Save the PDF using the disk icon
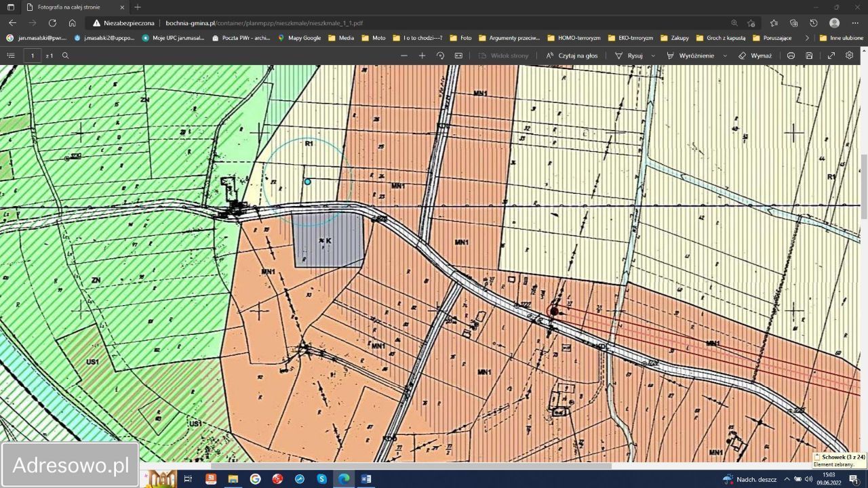Viewport: 868px width, 488px height. [809, 56]
